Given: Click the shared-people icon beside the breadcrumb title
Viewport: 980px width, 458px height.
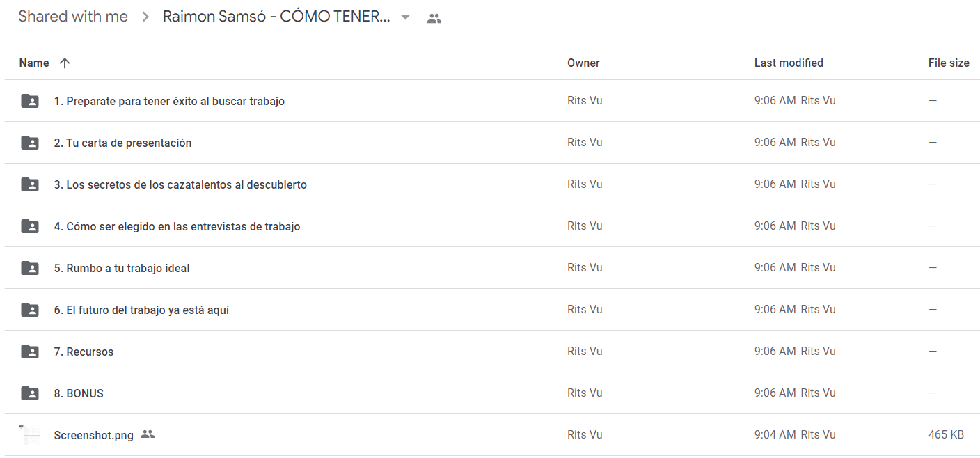Looking at the screenshot, I should coord(434,18).
